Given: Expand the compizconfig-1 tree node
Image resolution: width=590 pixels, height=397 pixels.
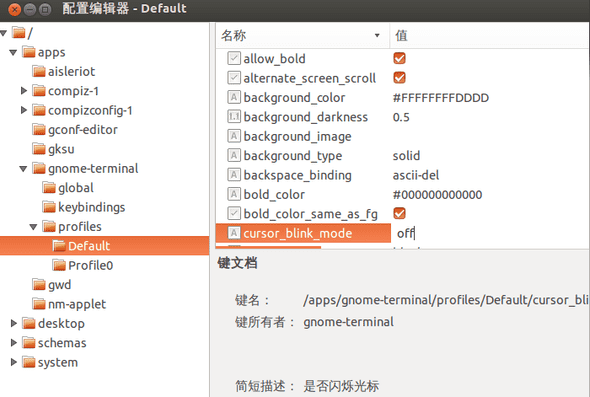Looking at the screenshot, I should pos(24,110).
